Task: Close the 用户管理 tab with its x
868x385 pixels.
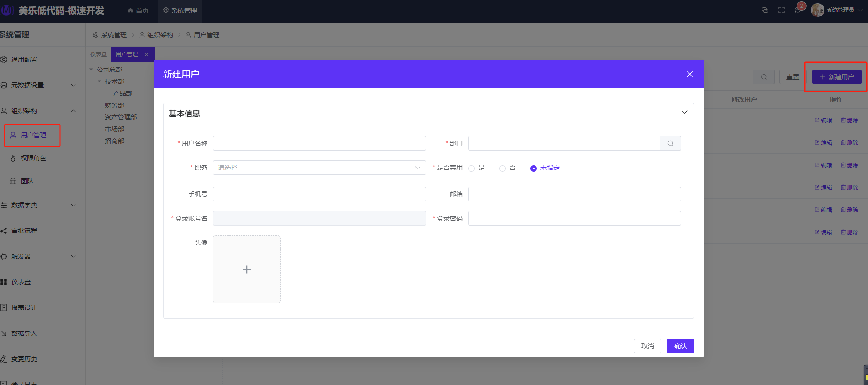Action: (147, 54)
